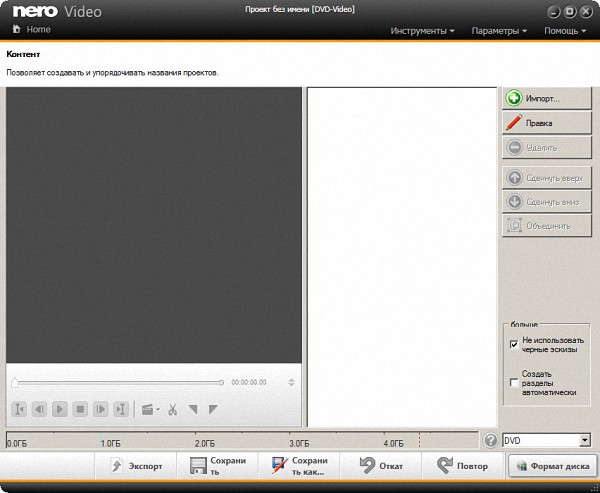The image size is (600, 493).
Task: Click the Home icon under Nero logo
Action: coord(16,30)
